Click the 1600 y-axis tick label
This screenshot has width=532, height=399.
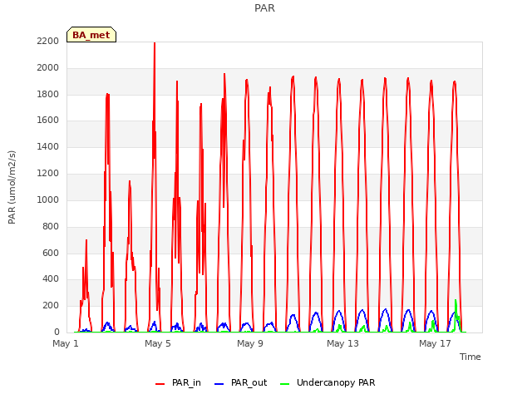point(48,120)
